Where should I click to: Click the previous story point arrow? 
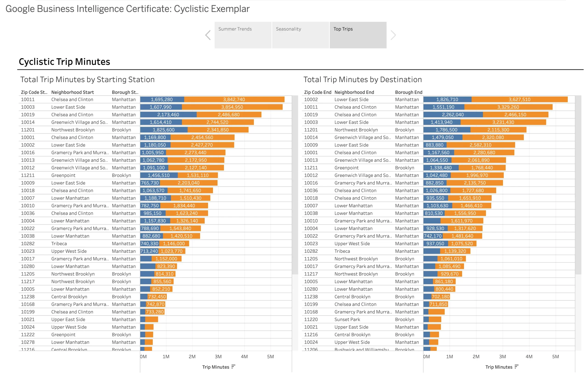(x=208, y=35)
